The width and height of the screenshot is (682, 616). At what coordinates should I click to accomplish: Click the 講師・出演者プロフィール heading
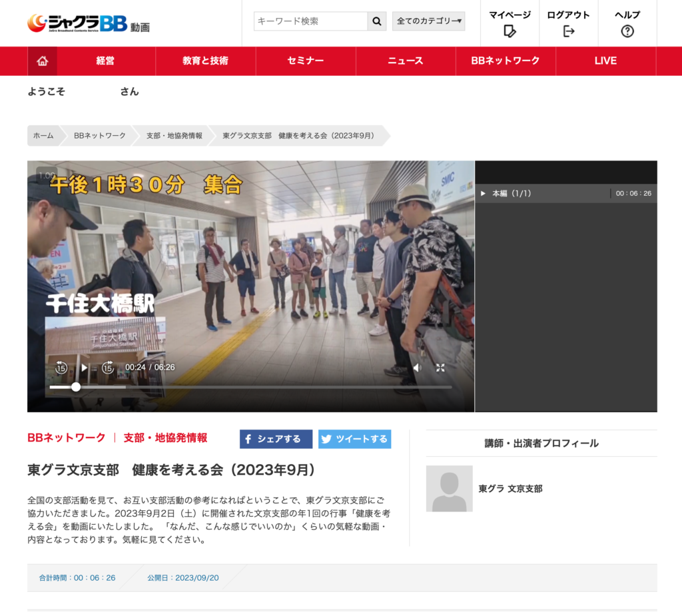(x=541, y=444)
